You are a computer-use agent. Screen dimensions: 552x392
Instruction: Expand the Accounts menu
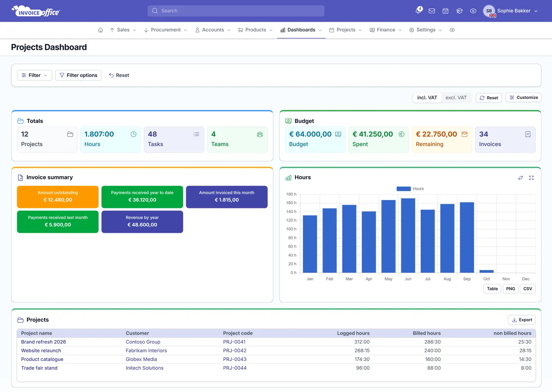click(213, 30)
